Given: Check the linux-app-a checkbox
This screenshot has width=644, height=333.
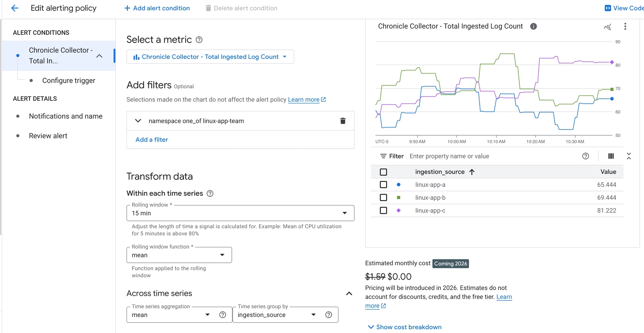Looking at the screenshot, I should pos(383,184).
